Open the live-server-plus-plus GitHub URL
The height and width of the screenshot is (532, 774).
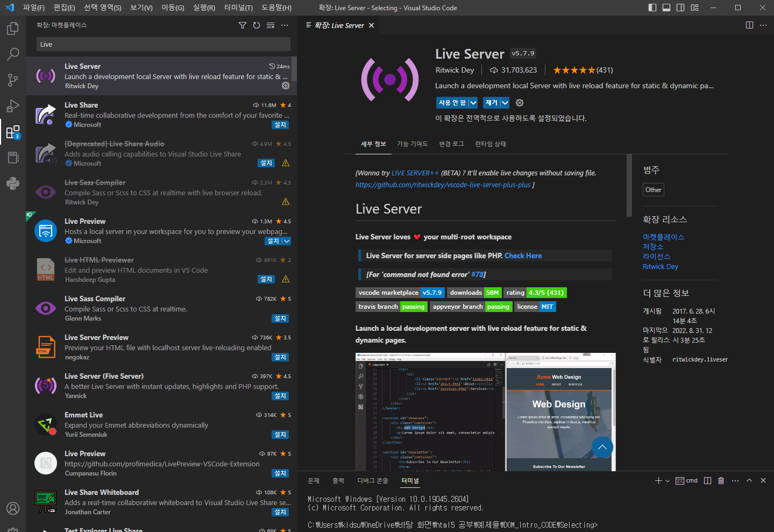coord(443,185)
